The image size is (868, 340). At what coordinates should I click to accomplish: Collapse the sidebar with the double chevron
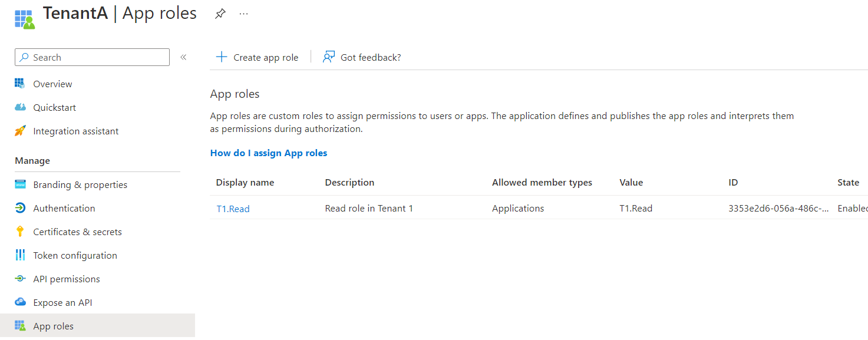pos(183,57)
